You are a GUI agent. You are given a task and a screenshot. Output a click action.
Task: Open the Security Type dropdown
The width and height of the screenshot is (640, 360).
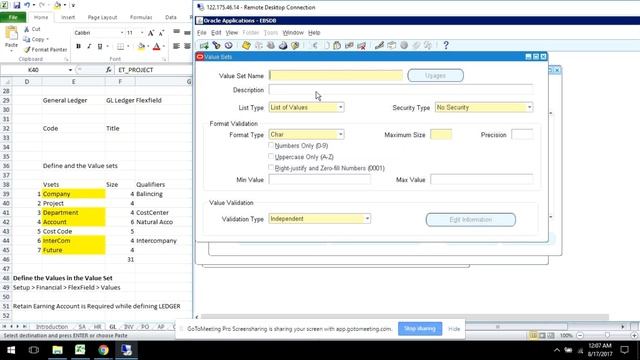pos(529,107)
